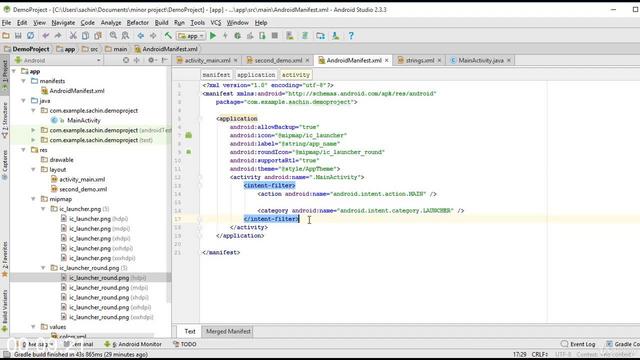Open the TODO tool window
The height and width of the screenshot is (360, 640).
185,344
